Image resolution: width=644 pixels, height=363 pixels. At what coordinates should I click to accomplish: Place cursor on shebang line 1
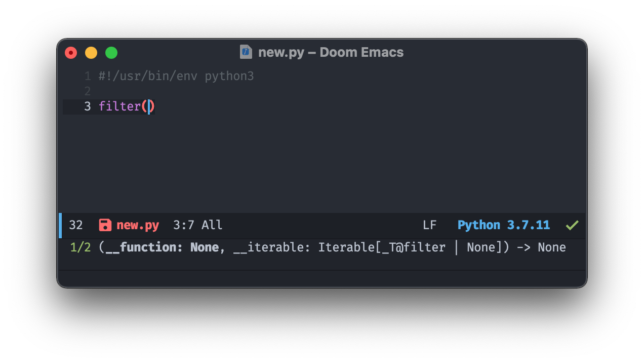176,77
